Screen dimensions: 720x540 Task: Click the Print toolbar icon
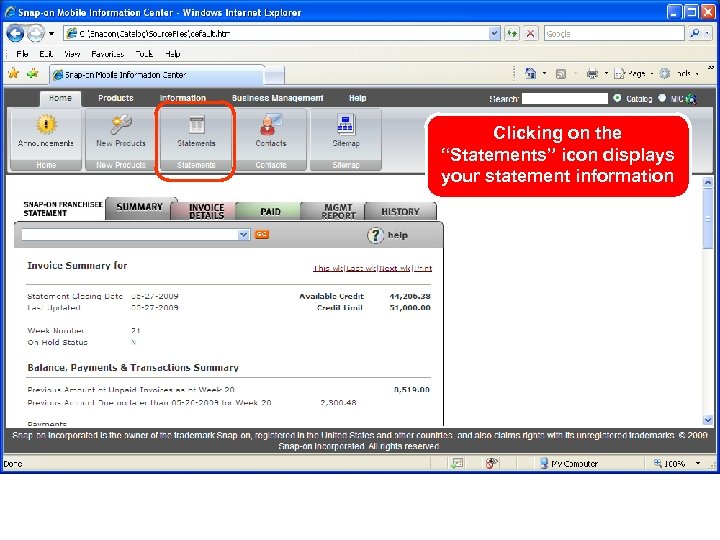(592, 73)
